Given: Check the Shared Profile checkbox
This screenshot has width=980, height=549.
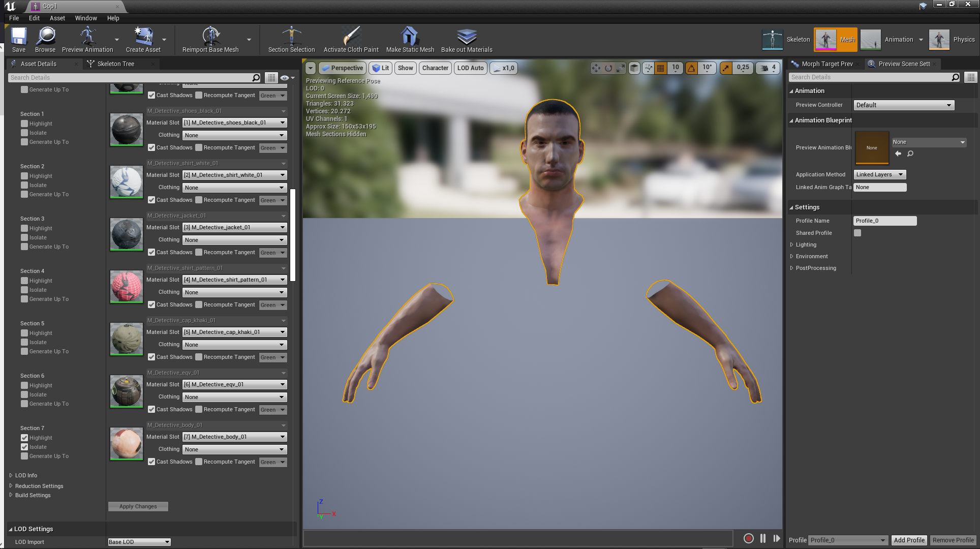Looking at the screenshot, I should (x=857, y=233).
